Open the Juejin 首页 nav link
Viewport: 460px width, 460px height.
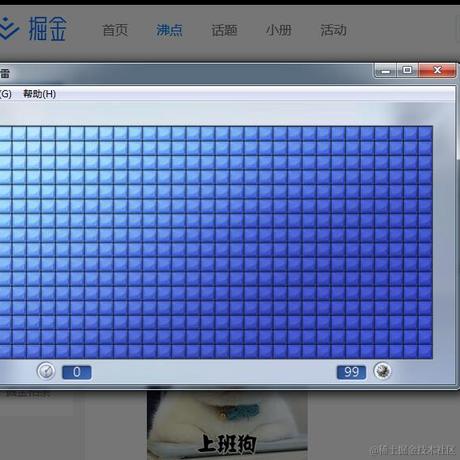pos(115,30)
